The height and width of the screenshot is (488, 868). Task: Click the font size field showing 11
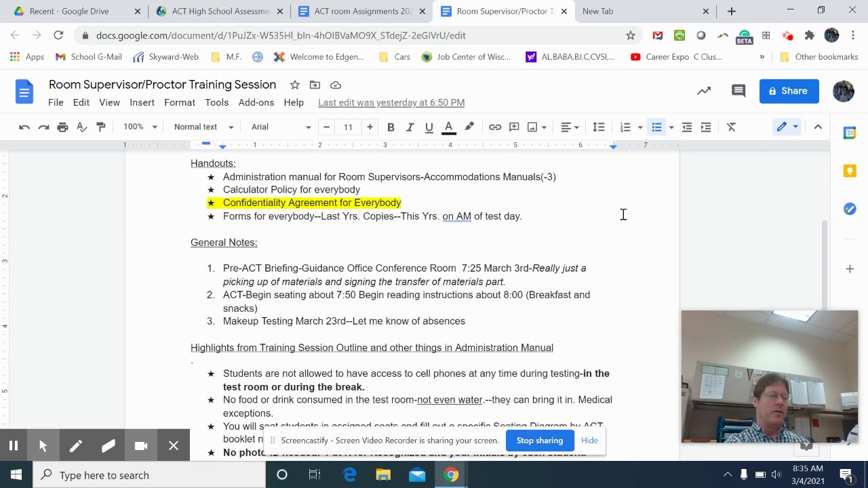[x=348, y=127]
